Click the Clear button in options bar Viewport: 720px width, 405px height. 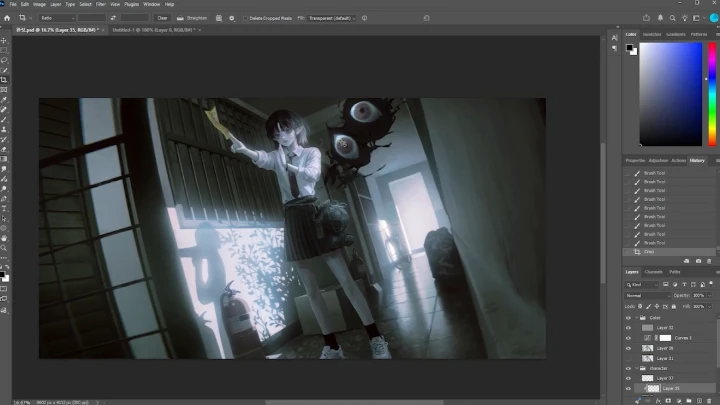point(163,18)
